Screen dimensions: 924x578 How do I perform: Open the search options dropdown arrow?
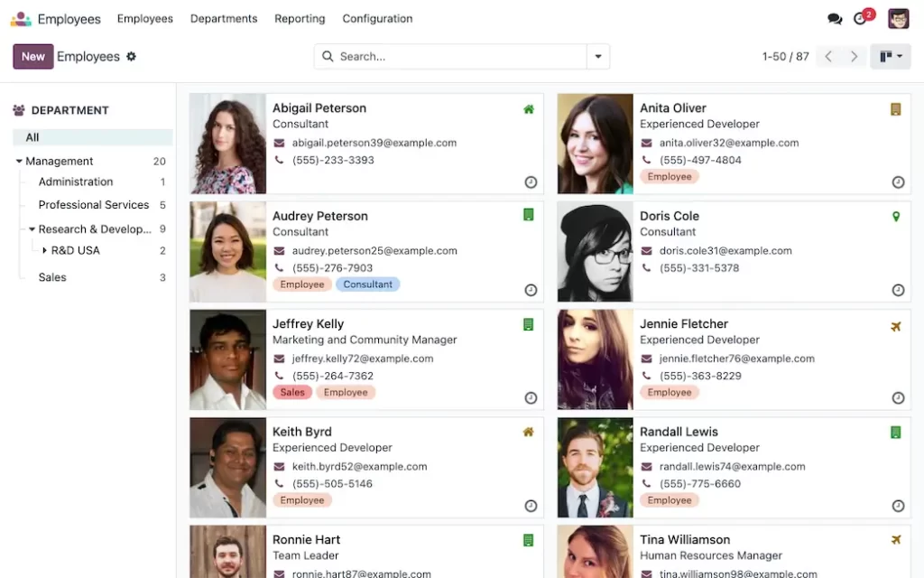click(x=597, y=56)
